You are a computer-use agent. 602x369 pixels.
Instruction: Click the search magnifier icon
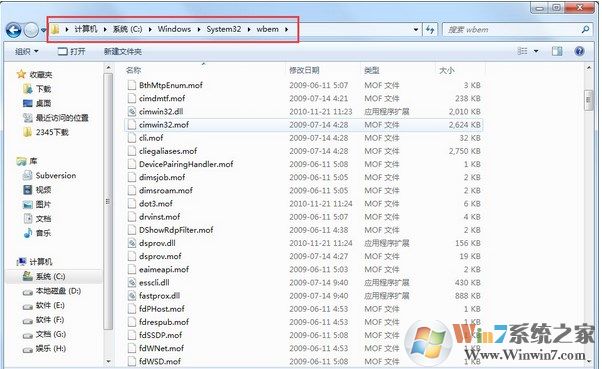[585, 29]
